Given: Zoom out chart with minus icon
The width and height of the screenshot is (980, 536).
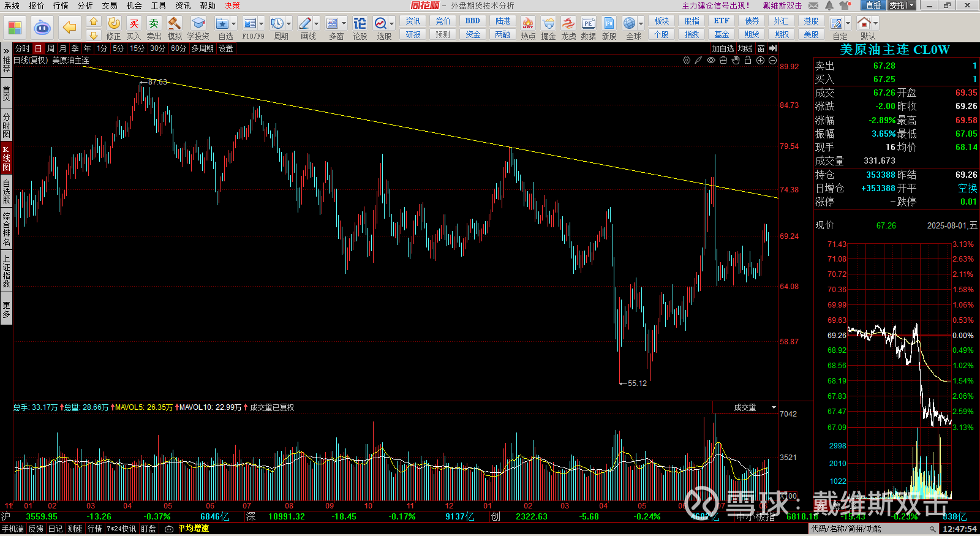Looking at the screenshot, I should tap(772, 60).
